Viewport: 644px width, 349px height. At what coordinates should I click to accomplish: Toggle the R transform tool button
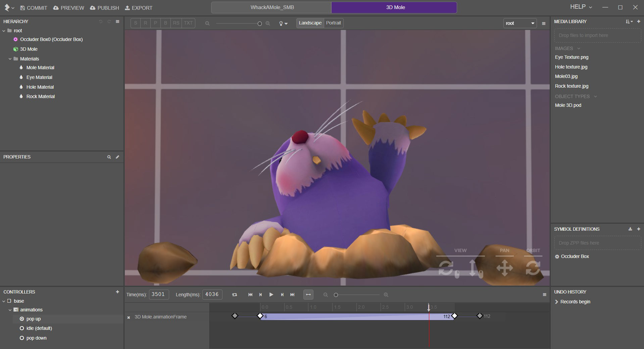tap(145, 23)
